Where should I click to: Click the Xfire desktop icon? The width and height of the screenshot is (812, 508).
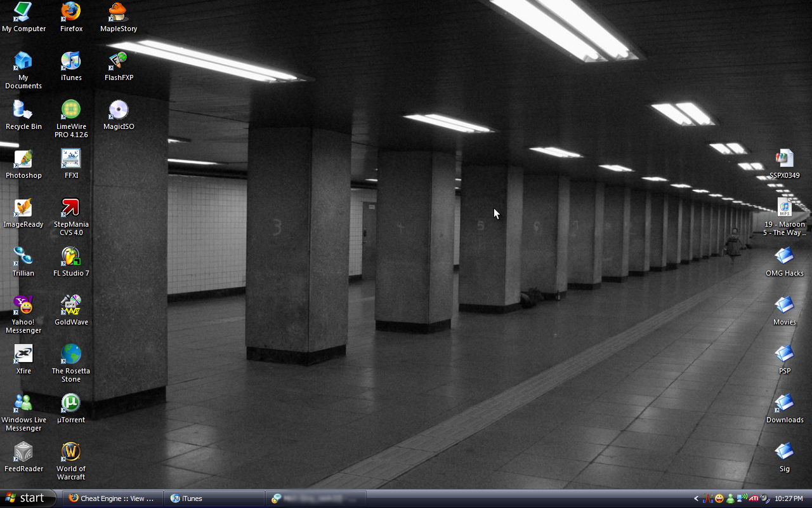pos(23,359)
